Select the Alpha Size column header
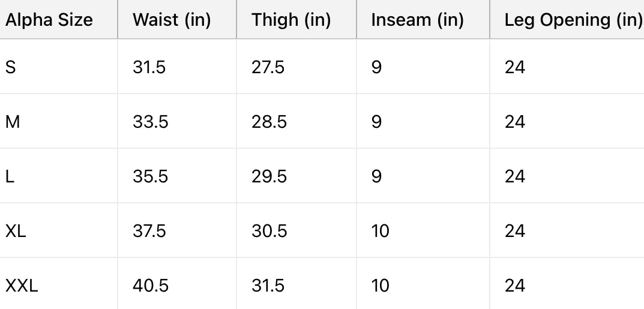 49,20
